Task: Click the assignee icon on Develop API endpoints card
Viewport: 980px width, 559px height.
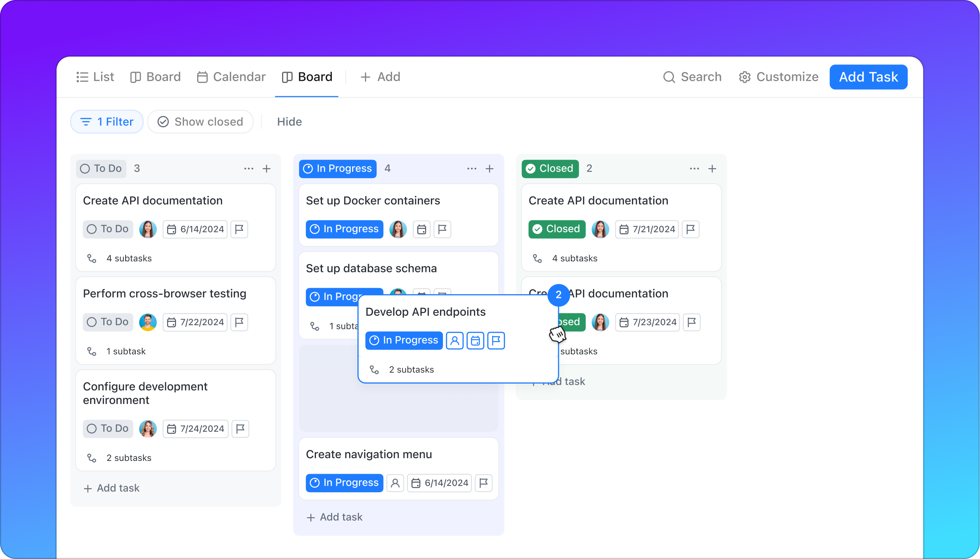Action: point(454,340)
